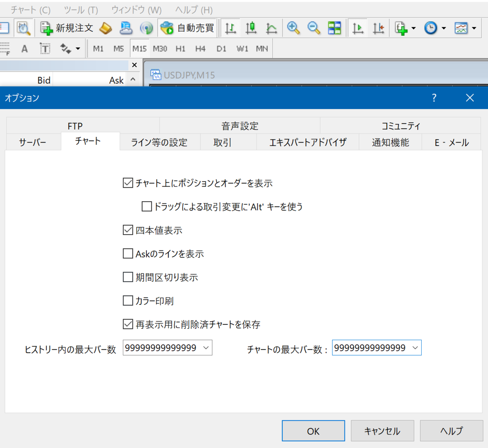Select the candlestick chart type icon
The height and width of the screenshot is (448, 488).
point(251,28)
